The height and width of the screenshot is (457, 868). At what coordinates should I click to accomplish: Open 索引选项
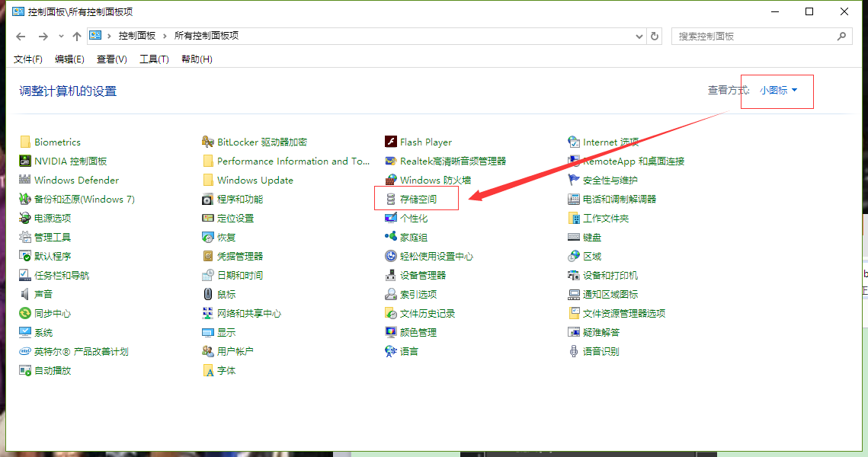click(x=412, y=294)
